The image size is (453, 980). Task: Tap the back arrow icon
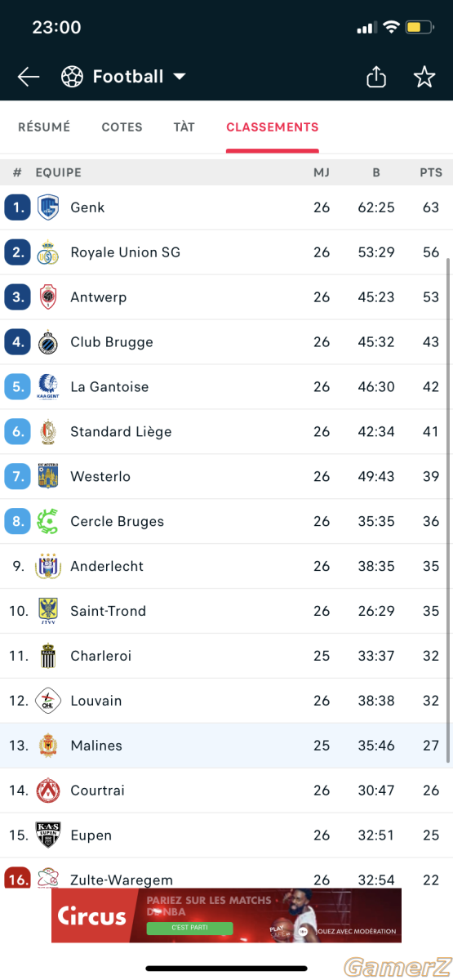tap(29, 77)
